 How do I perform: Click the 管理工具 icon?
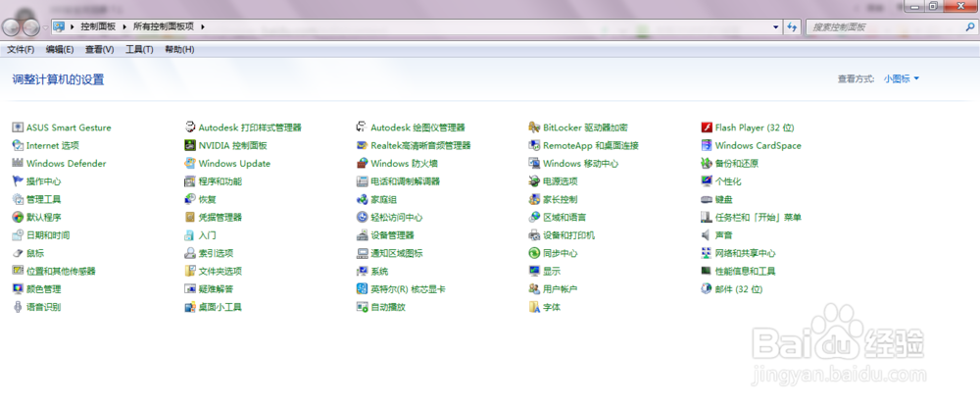click(x=18, y=200)
